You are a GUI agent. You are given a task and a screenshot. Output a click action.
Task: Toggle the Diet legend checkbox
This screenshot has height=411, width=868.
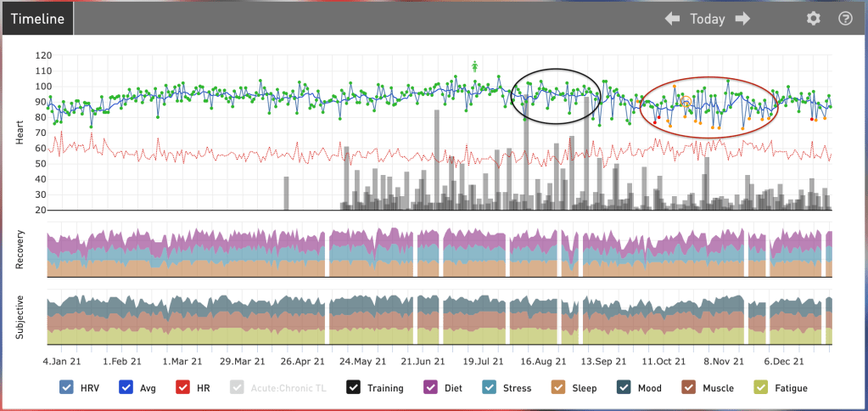(430, 388)
